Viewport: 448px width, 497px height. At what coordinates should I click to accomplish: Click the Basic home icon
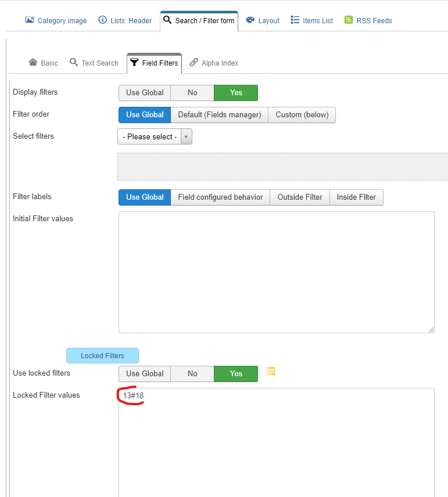(x=33, y=62)
